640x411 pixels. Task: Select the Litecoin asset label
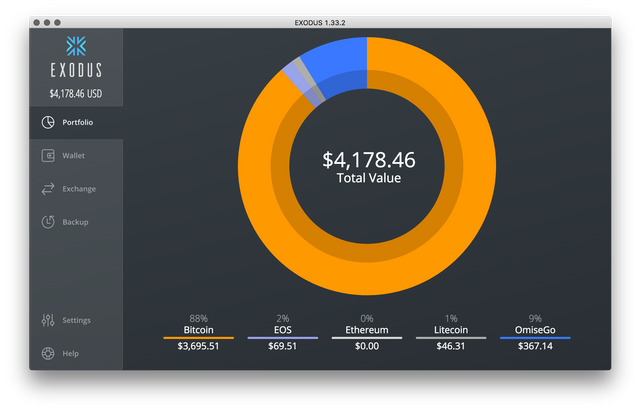451,330
